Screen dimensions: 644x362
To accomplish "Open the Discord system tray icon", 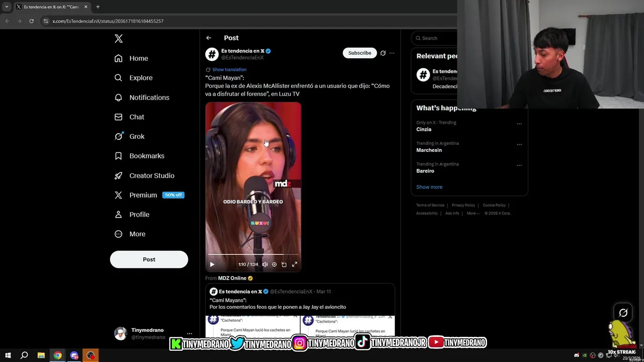I will [x=577, y=355].
